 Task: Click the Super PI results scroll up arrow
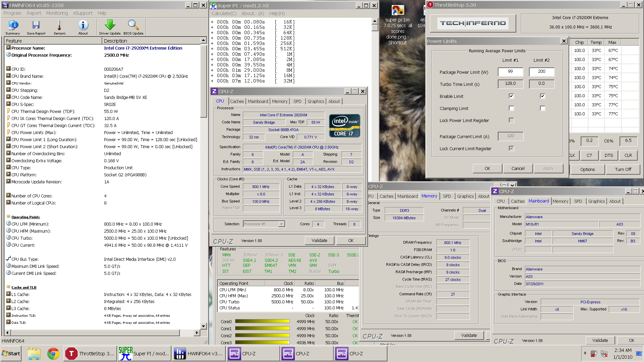[375, 21]
